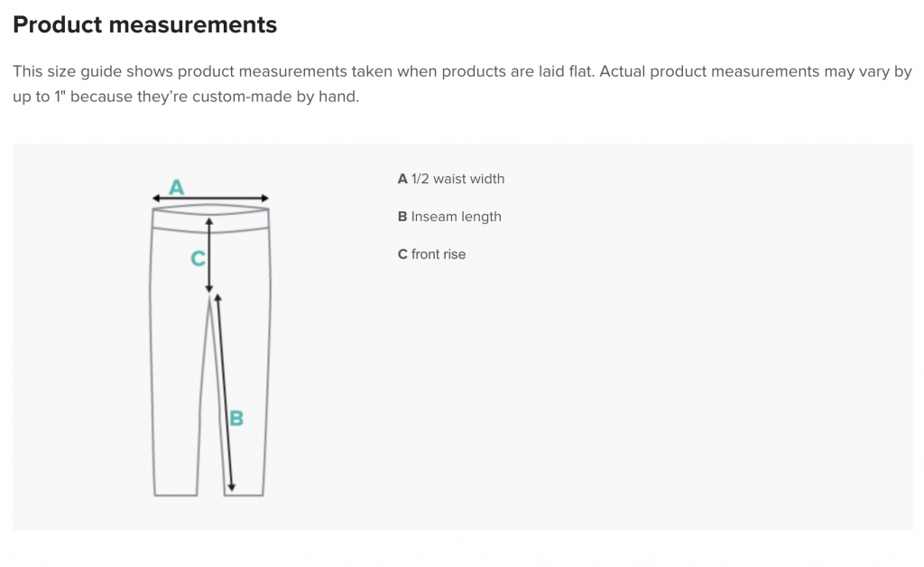
Task: Click the right pant leg hem
Action: 244,495
